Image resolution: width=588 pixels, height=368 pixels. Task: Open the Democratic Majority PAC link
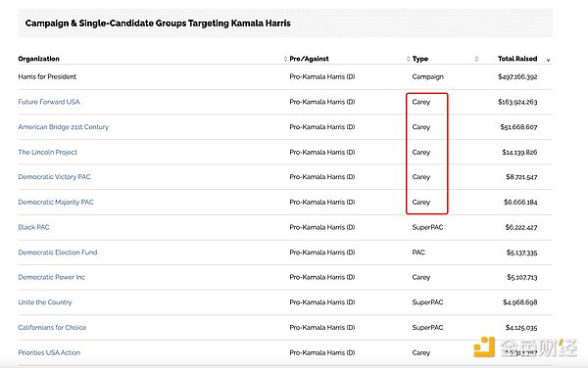[56, 203]
